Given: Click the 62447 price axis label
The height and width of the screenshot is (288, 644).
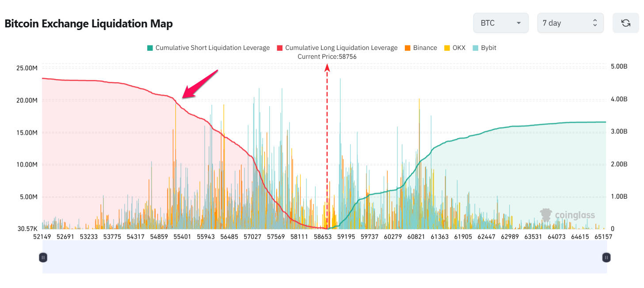Looking at the screenshot, I should pyautogui.click(x=486, y=237).
